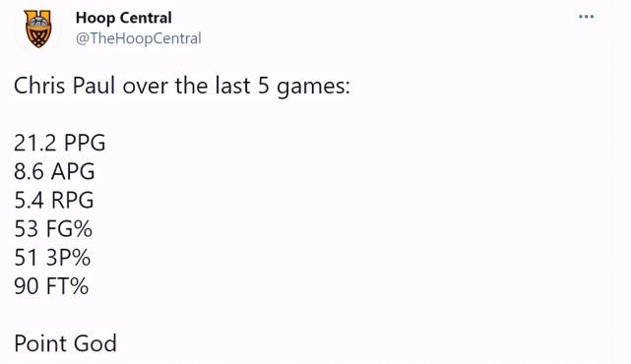Click the Hoop Central display name
This screenshot has width=631, height=364.
tap(124, 18)
